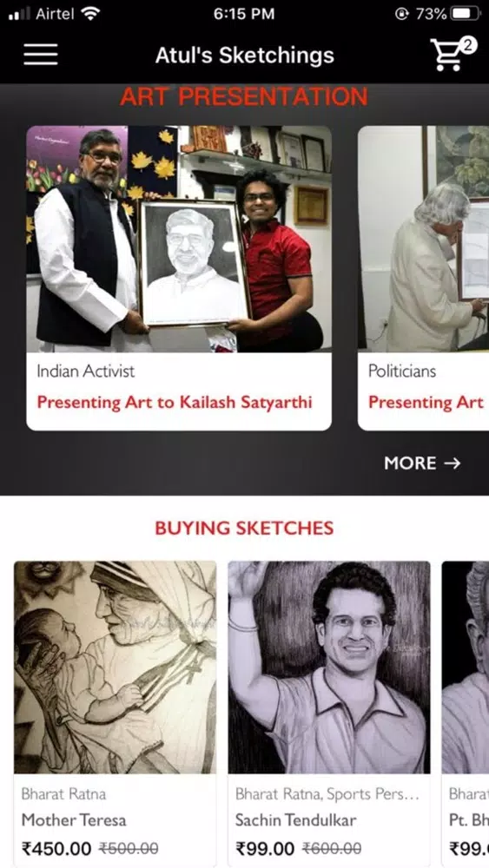The width and height of the screenshot is (489, 868).
Task: Tap the battery indicator in status bar
Action: 466,14
